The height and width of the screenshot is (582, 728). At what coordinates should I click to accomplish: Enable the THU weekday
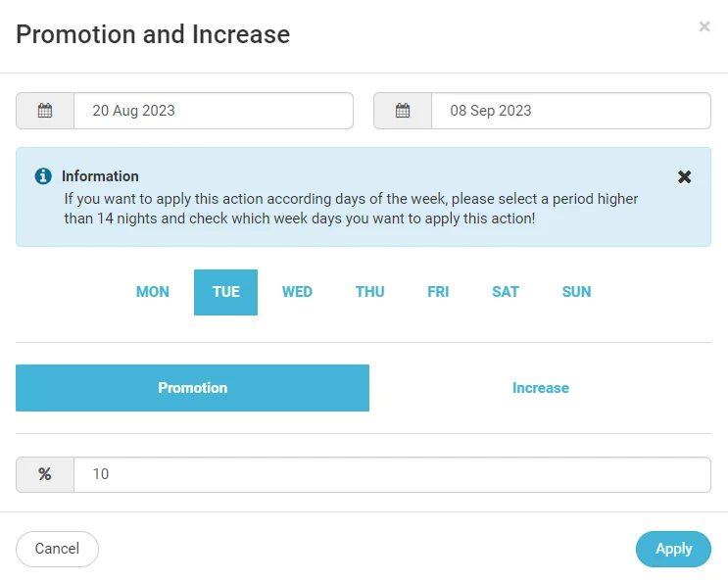point(370,292)
